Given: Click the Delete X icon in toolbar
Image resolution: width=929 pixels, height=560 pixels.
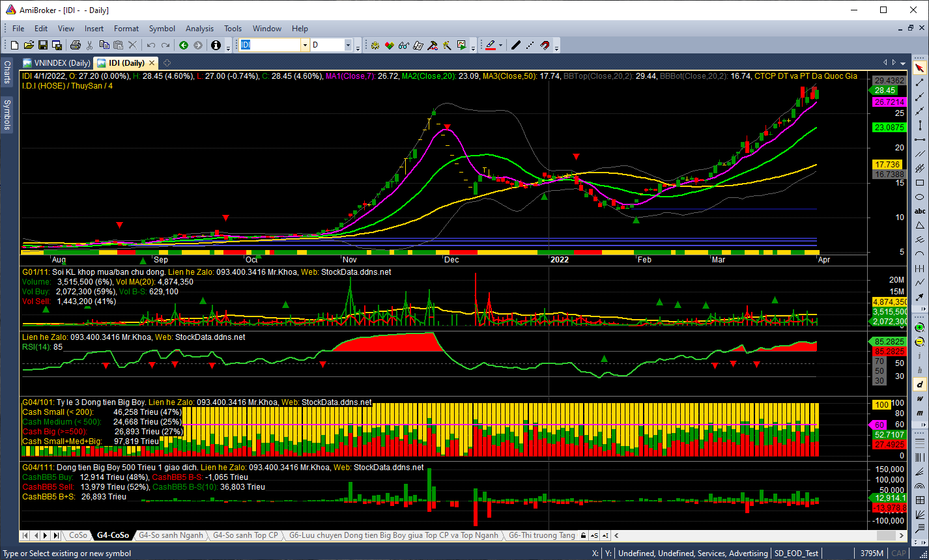Looking at the screenshot, I should coord(133,45).
